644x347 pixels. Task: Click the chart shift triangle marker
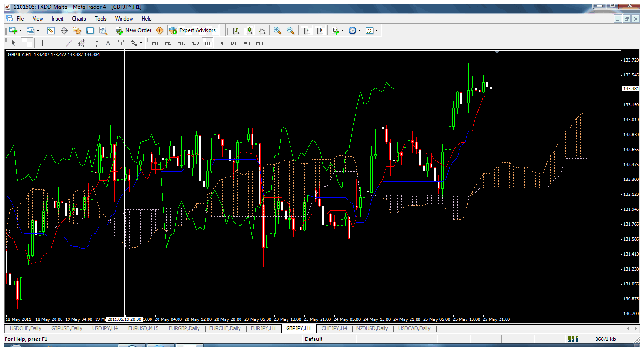coord(497,52)
